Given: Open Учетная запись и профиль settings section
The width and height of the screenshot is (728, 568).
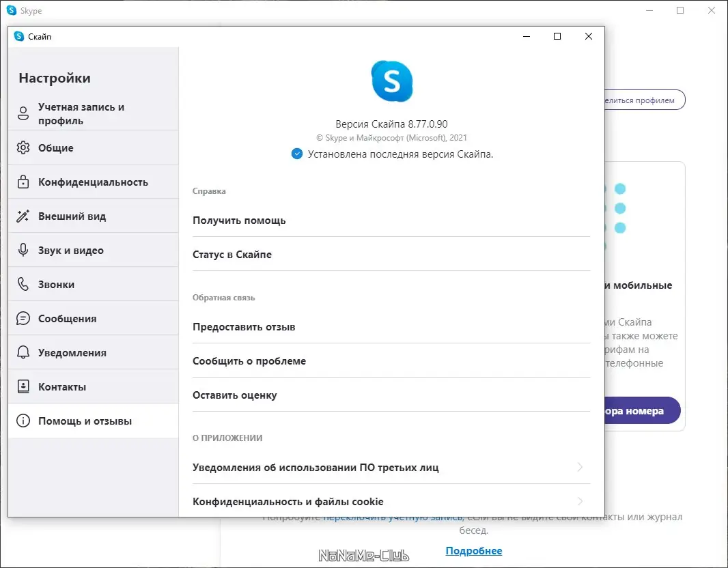Looking at the screenshot, I should 94,113.
